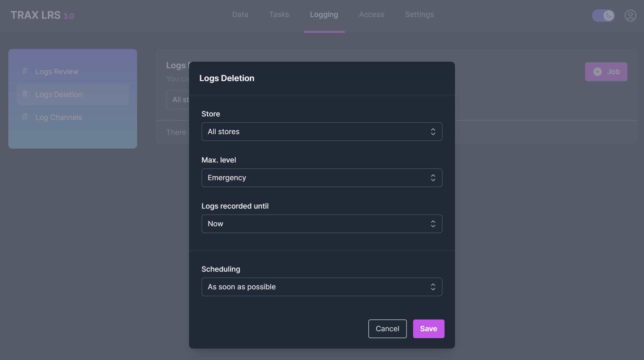The width and height of the screenshot is (644, 360).
Task: Go to the Access tab
Action: pos(372,15)
